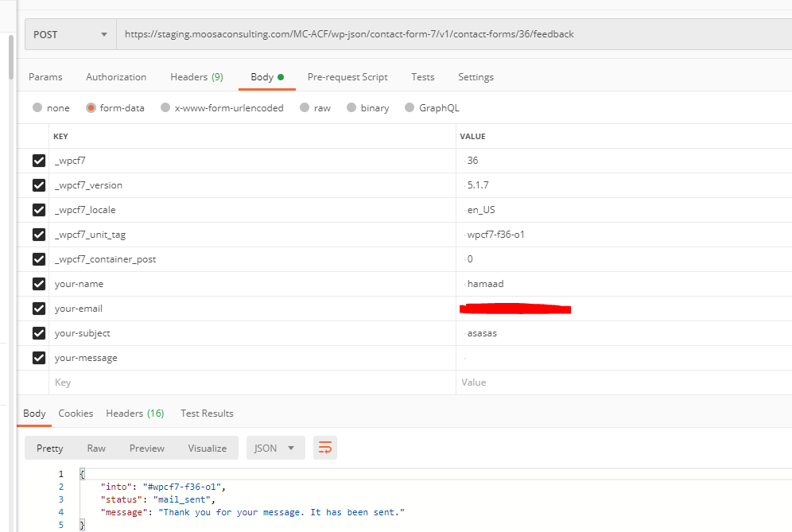This screenshot has width=792, height=532.
Task: Uncheck the your-email row checkbox
Action: (x=38, y=309)
